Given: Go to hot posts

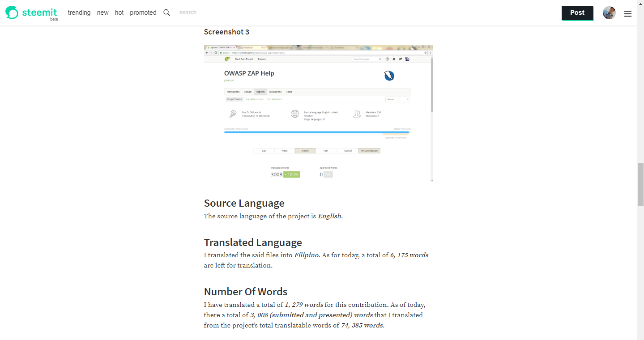Looking at the screenshot, I should tap(119, 13).
